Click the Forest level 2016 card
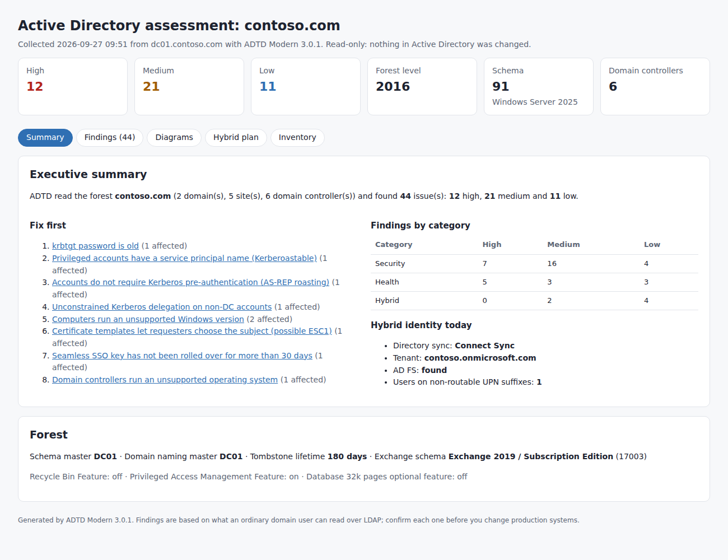728x560 pixels. [422, 87]
